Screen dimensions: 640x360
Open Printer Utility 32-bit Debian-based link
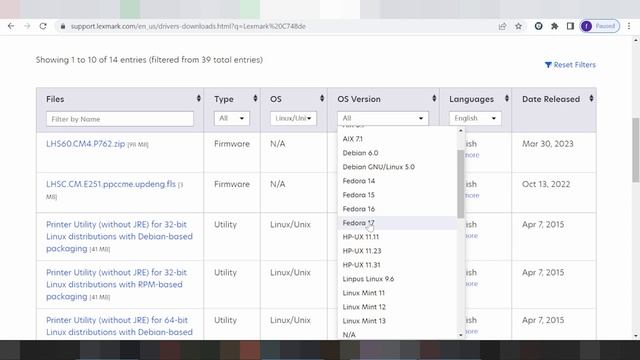(119, 236)
